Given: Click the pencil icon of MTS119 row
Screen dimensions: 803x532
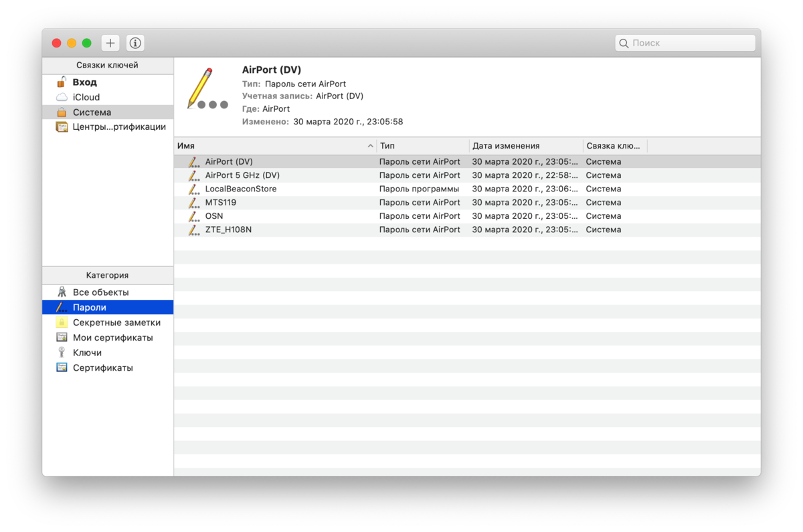Looking at the screenshot, I should [194, 203].
